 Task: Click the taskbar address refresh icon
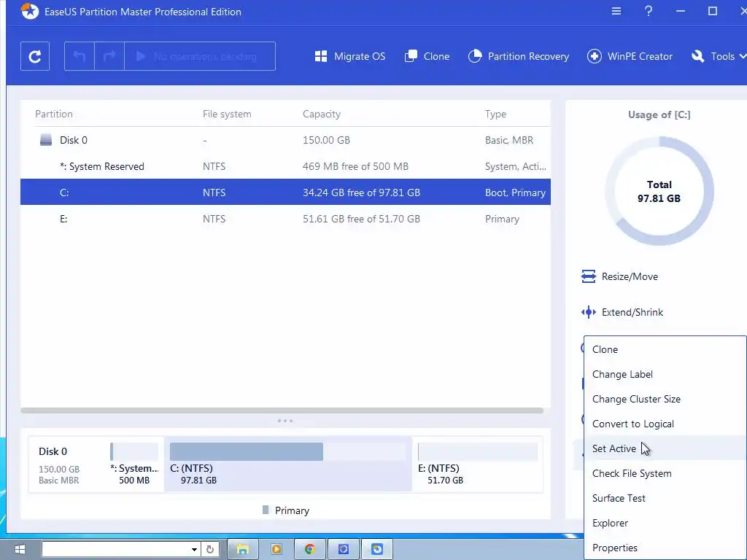coord(210,549)
